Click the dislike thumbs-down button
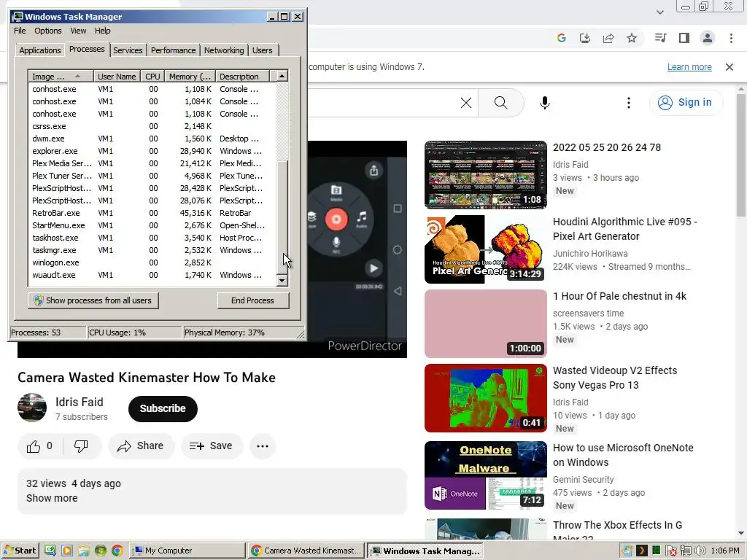 (81, 446)
